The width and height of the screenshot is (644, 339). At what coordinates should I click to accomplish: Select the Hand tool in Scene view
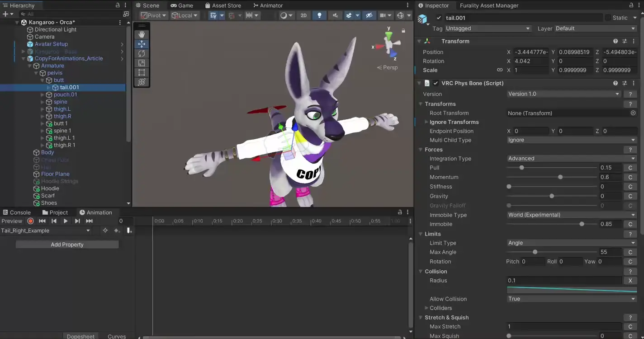click(142, 34)
